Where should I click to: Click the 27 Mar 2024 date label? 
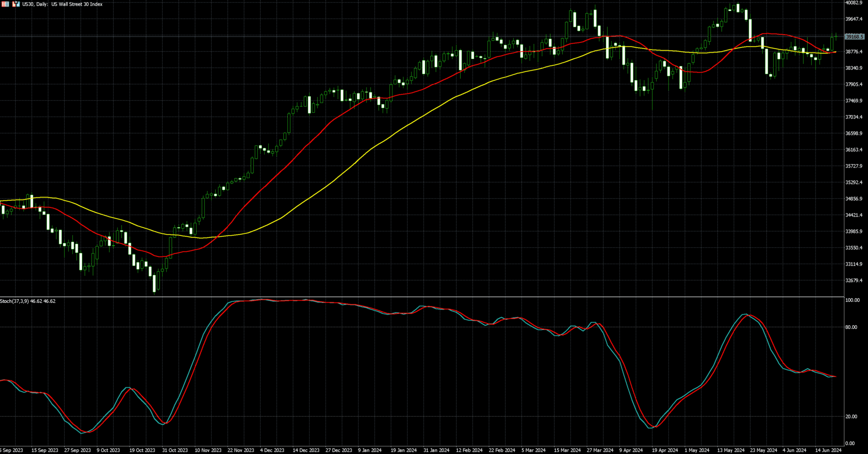[600, 450]
